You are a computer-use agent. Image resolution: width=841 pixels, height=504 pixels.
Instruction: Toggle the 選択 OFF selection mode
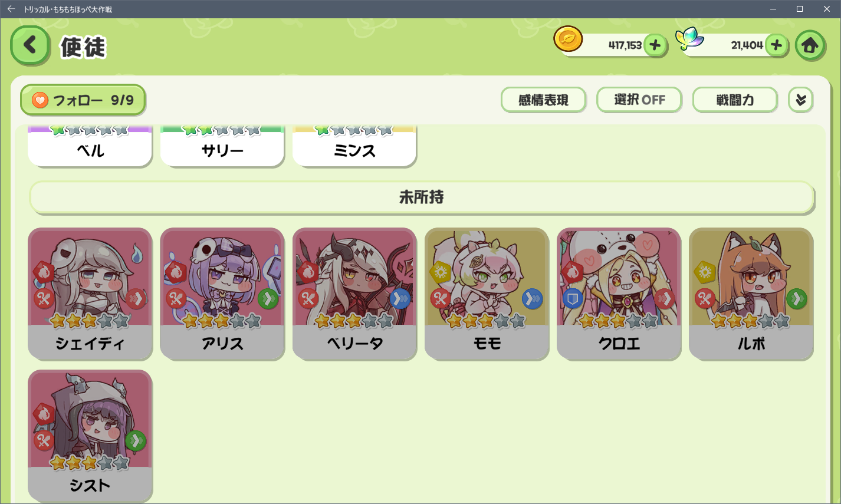(x=639, y=100)
